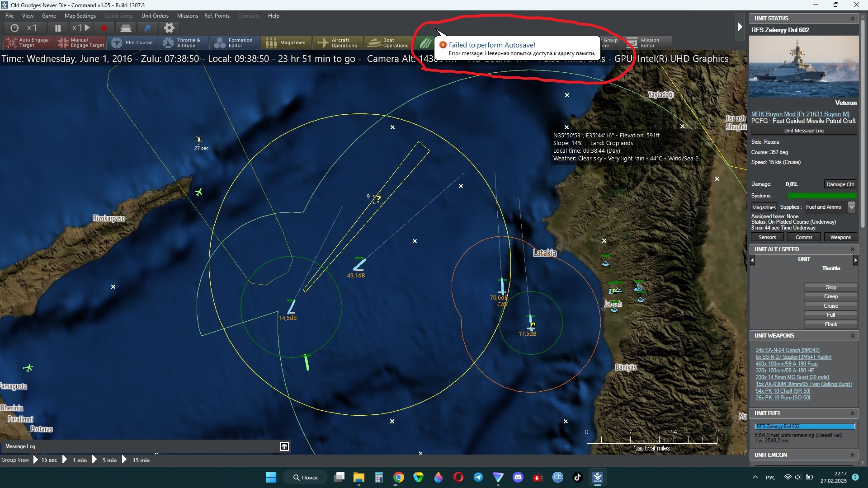The image size is (868, 488).
Task: Click the red record button
Action: 104,28
